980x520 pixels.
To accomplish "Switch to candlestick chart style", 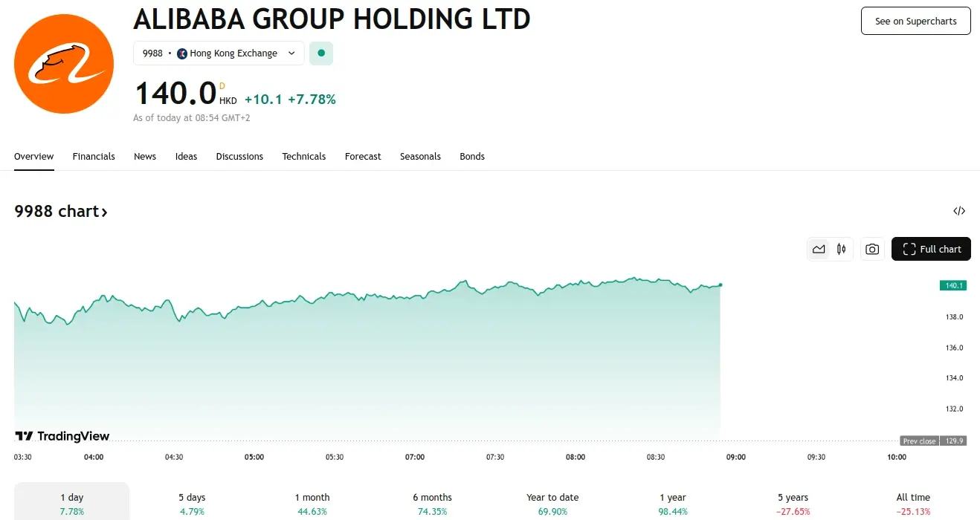I will (x=842, y=250).
